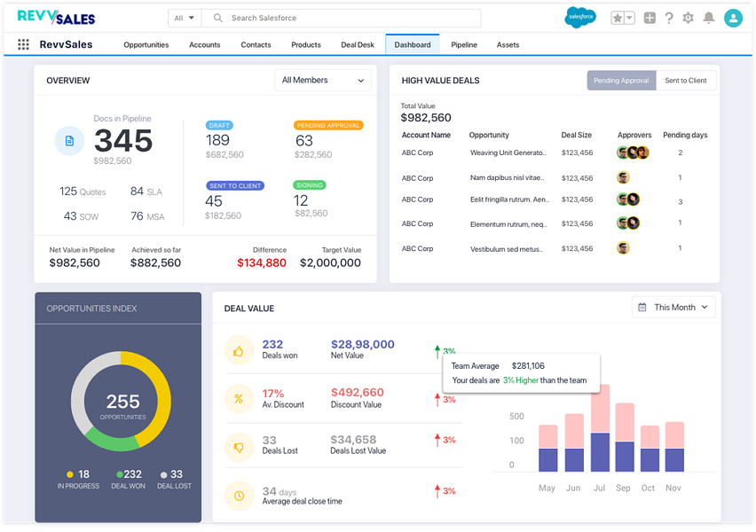Click the $2,000,000 Target Value
The width and height of the screenshot is (756, 532).
[x=330, y=262]
